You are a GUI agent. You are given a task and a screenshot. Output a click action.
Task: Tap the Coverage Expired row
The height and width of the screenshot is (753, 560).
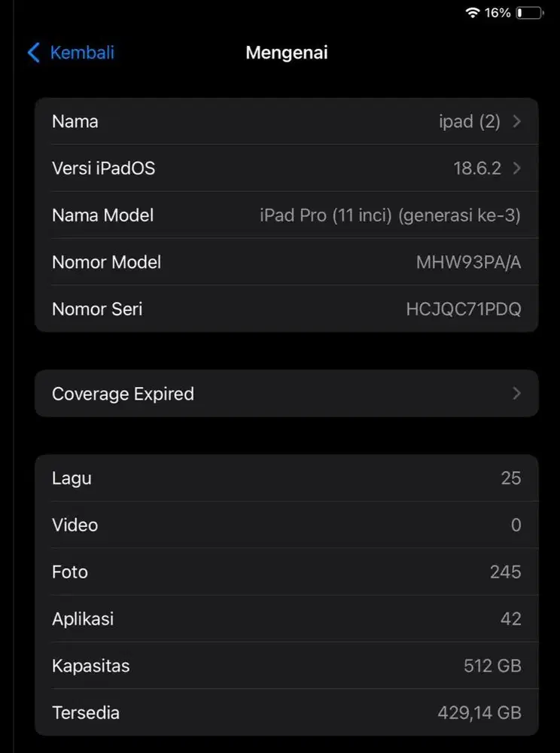click(286, 393)
